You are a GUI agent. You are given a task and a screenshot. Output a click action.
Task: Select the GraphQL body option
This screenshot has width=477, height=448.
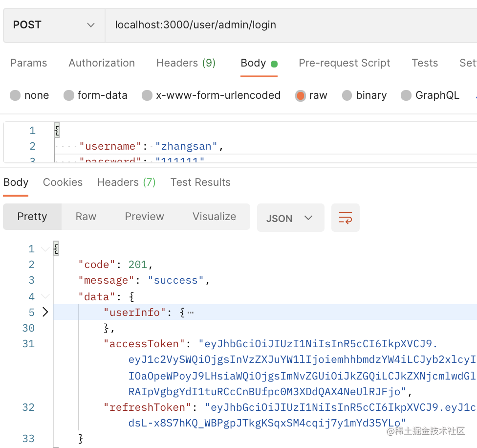[x=406, y=95]
